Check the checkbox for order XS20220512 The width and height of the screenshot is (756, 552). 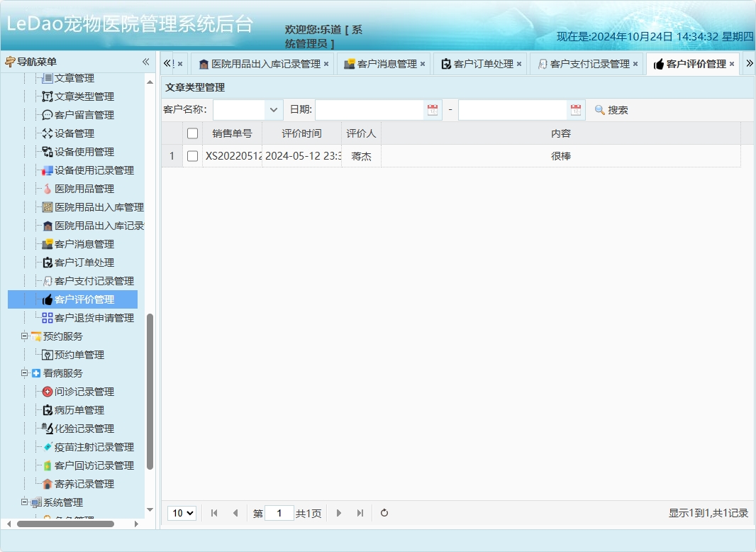pos(192,155)
